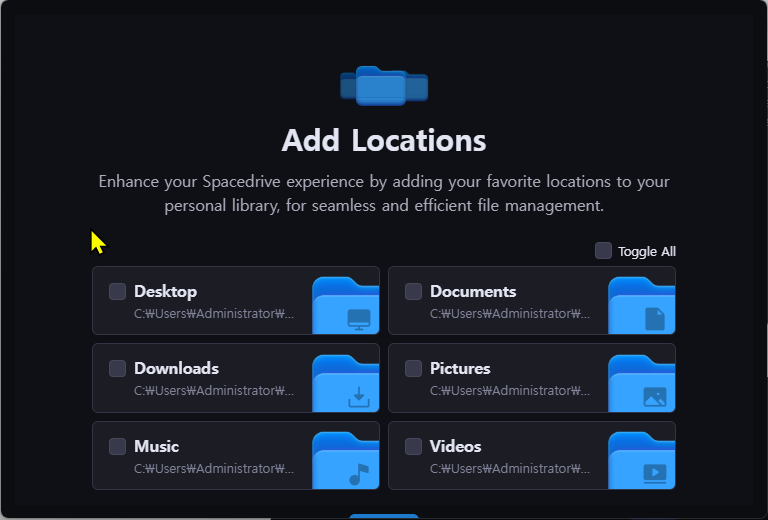Check the Desktop location checkbox
Image resolution: width=768 pixels, height=520 pixels.
coord(118,291)
